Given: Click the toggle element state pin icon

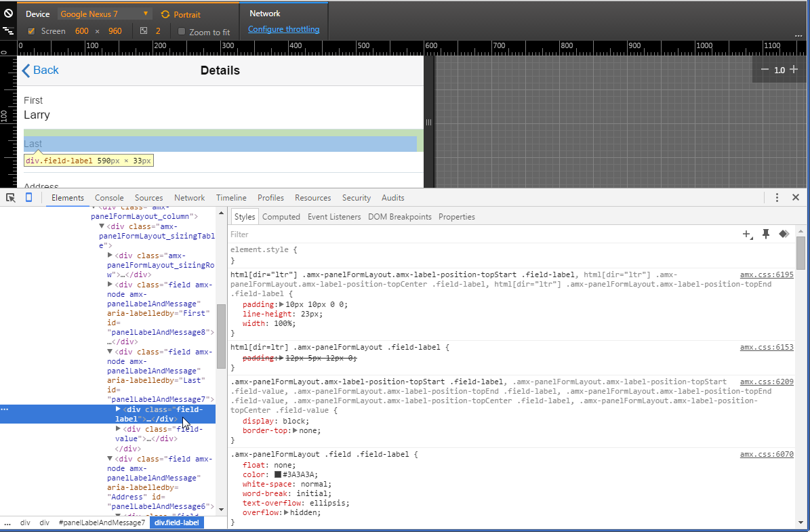Looking at the screenshot, I should tap(766, 234).
